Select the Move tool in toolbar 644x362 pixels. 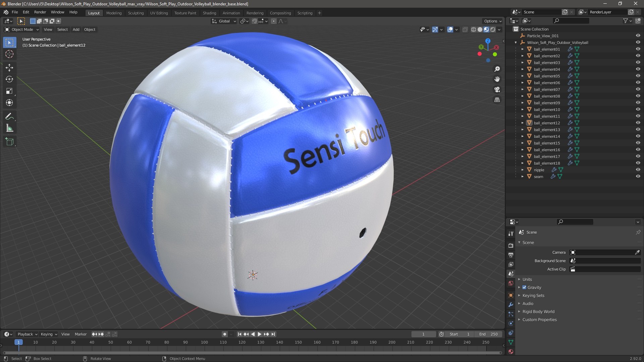(9, 68)
